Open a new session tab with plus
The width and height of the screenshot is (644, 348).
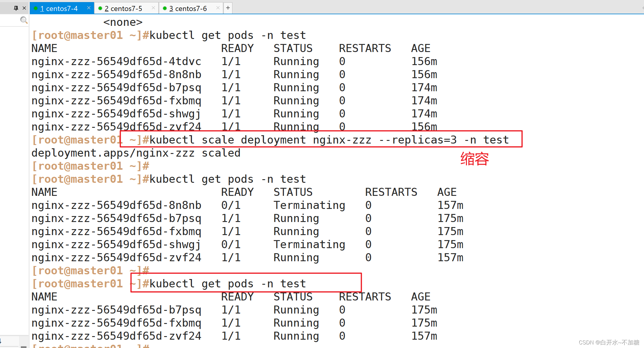point(228,8)
